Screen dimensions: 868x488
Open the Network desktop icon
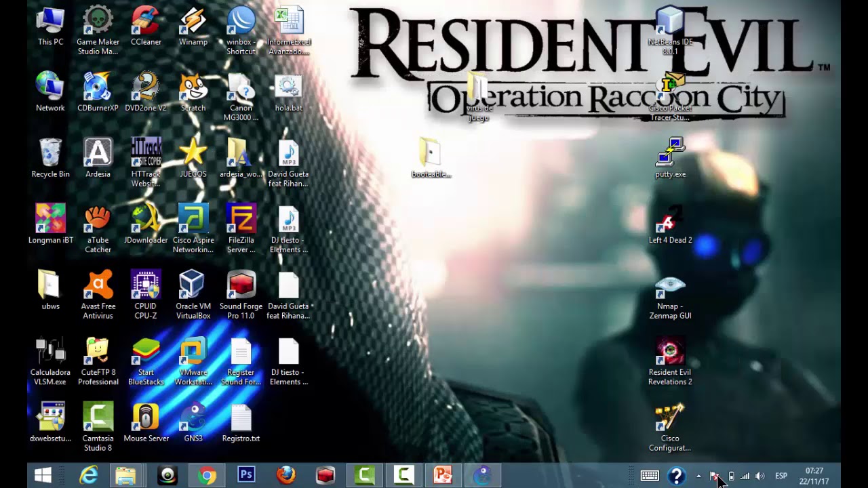(x=50, y=93)
